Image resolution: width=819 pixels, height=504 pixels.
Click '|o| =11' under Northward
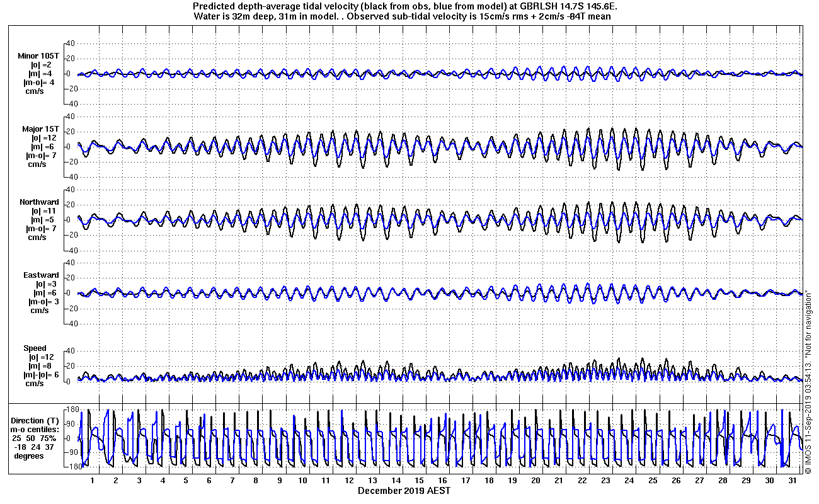tap(45, 211)
